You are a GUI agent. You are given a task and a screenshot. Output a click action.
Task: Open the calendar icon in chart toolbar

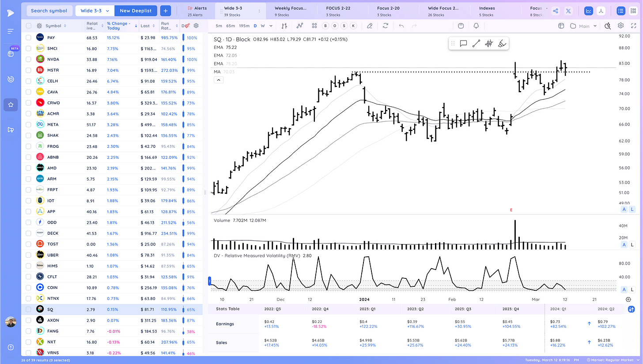pyautogui.click(x=461, y=26)
